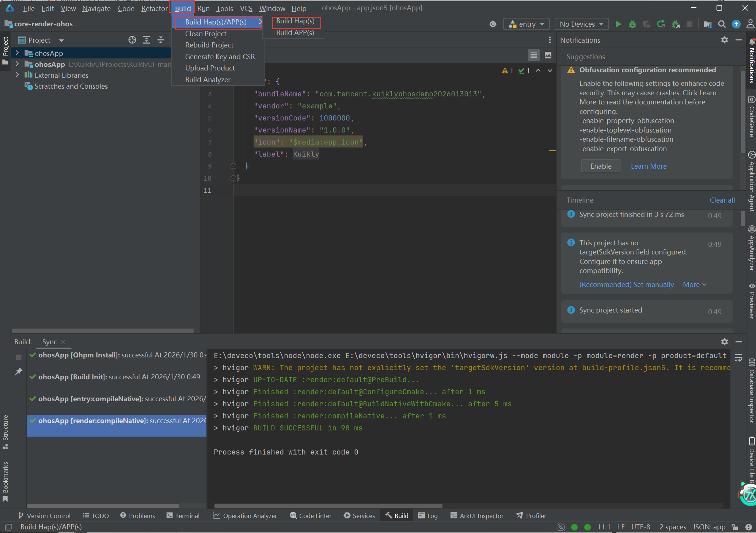This screenshot has height=533, width=756.
Task: Click the locate target icon in Project panel
Action: tap(132, 40)
